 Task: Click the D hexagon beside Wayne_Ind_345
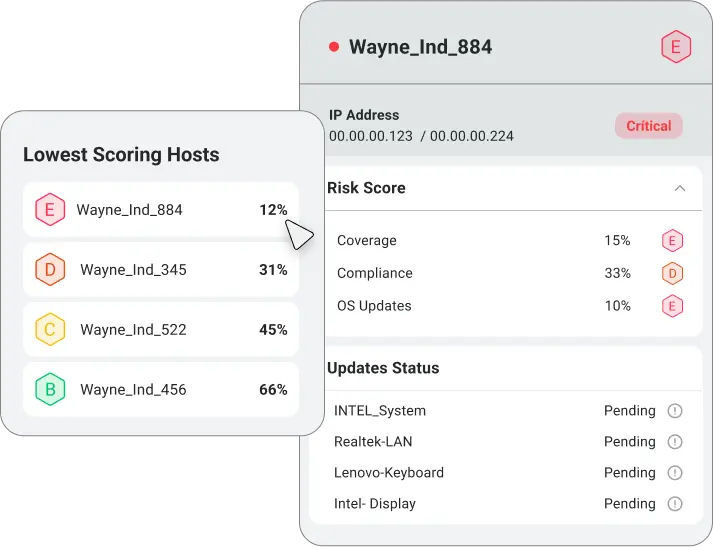(50, 270)
